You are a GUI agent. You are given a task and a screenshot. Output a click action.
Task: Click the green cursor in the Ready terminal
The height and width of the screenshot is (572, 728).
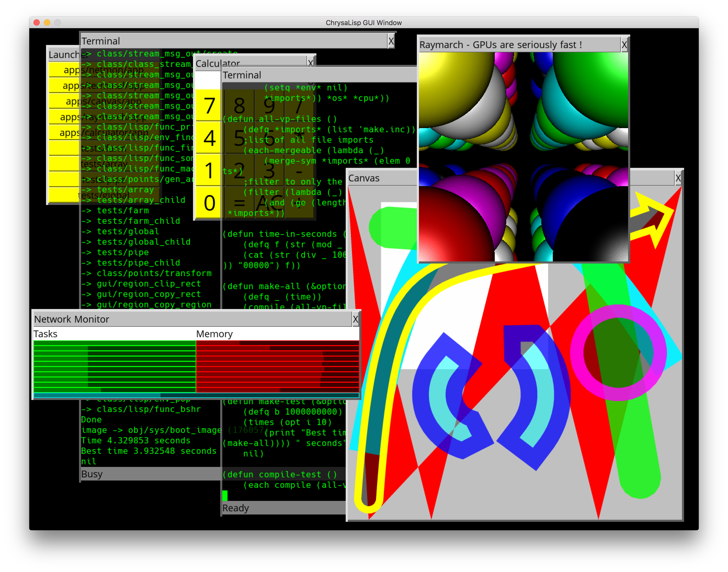225,495
